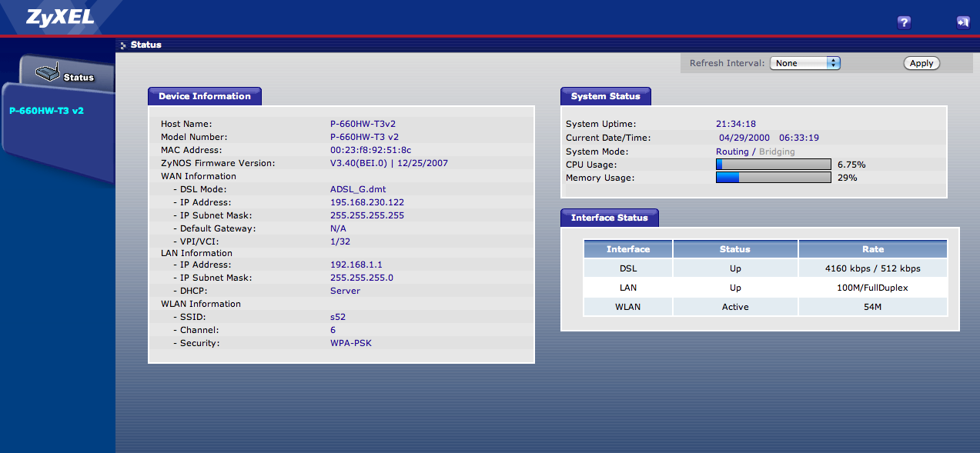
Task: Select the Interface Status panel tab
Action: click(x=609, y=218)
